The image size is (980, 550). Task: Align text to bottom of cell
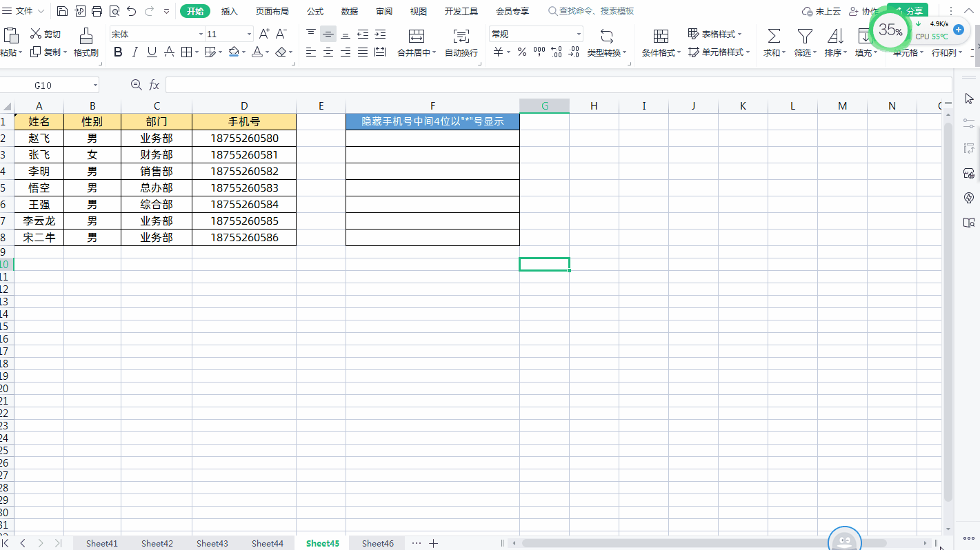[346, 34]
